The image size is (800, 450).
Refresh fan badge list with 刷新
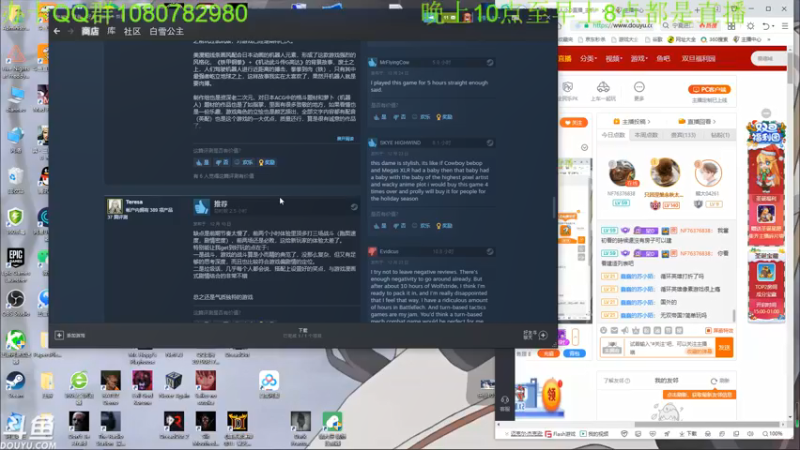720,381
